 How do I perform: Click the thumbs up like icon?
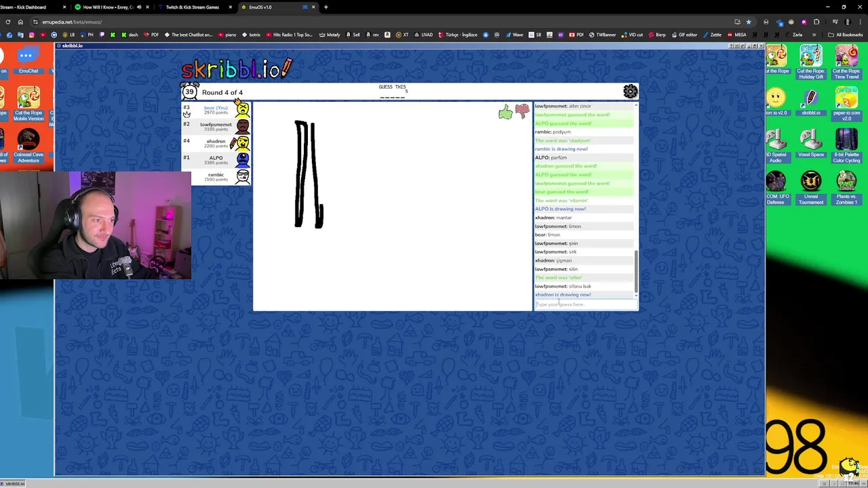click(x=505, y=113)
